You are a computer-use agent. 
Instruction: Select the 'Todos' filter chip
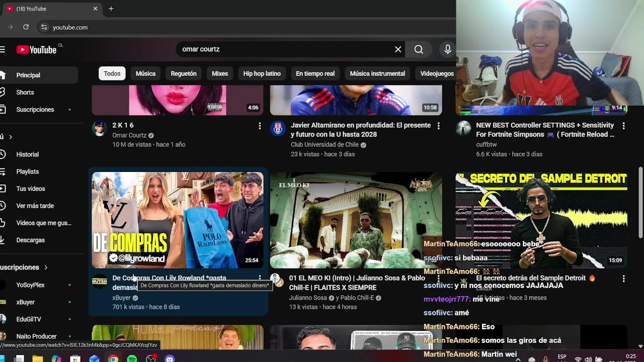(x=112, y=73)
